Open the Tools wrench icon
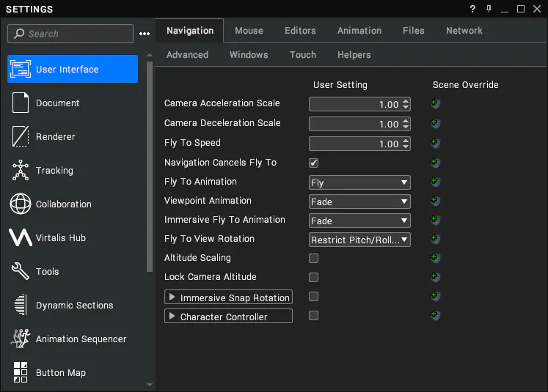The width and height of the screenshot is (548, 392). point(21,271)
